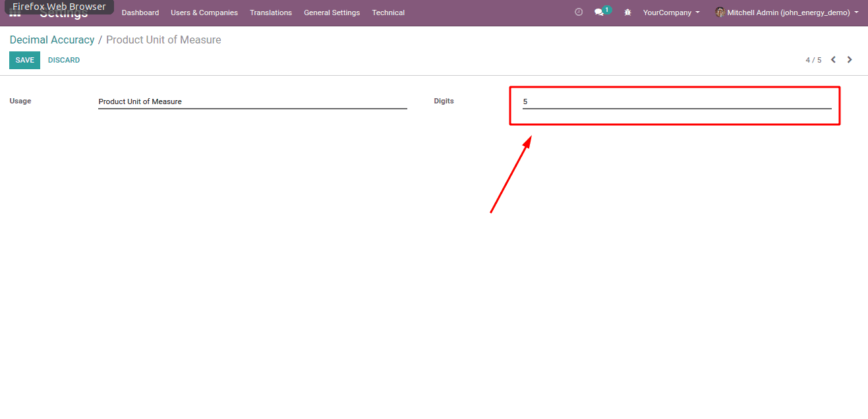Open the Users & Companies menu

(x=204, y=13)
